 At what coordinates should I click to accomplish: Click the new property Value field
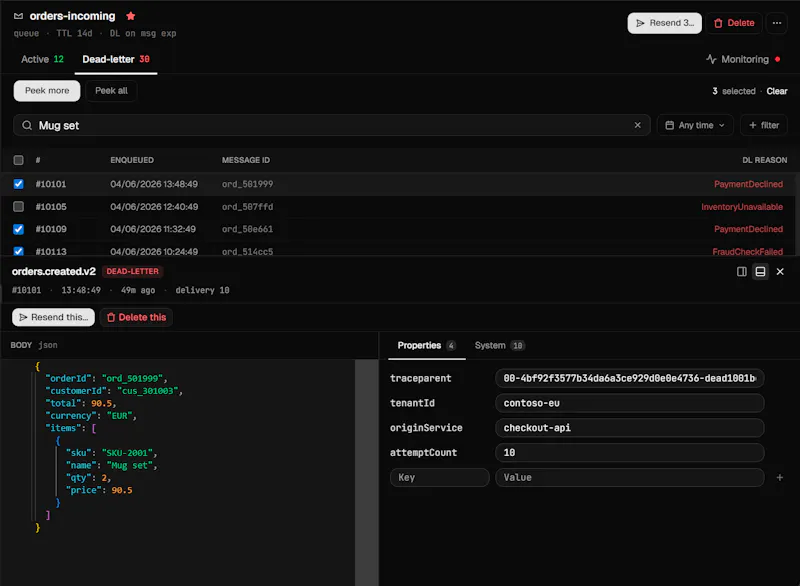point(629,477)
